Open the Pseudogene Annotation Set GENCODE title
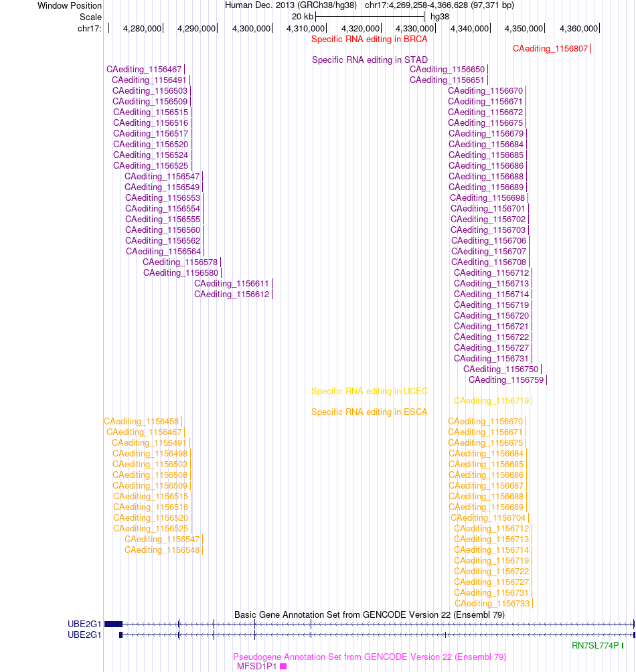Image resolution: width=636 pixels, height=672 pixels. [x=370, y=657]
